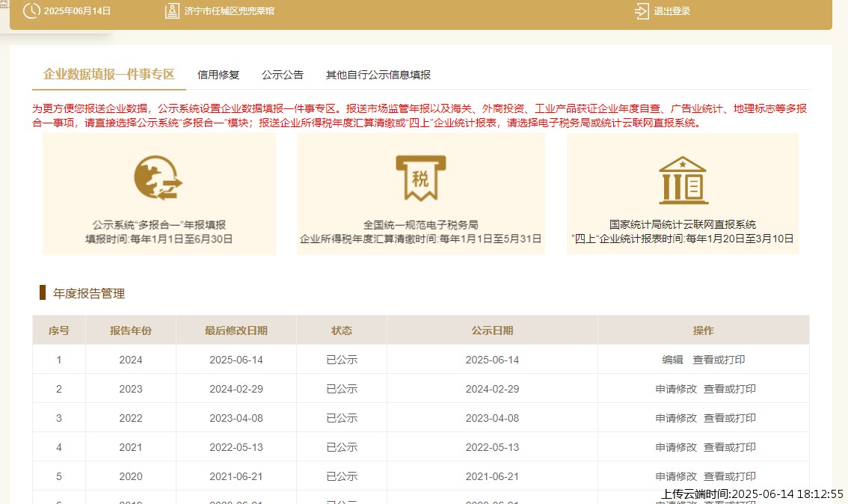Viewport: 848px width, 504px height.
Task: Switch to the 信用修复 tab
Action: tap(218, 75)
